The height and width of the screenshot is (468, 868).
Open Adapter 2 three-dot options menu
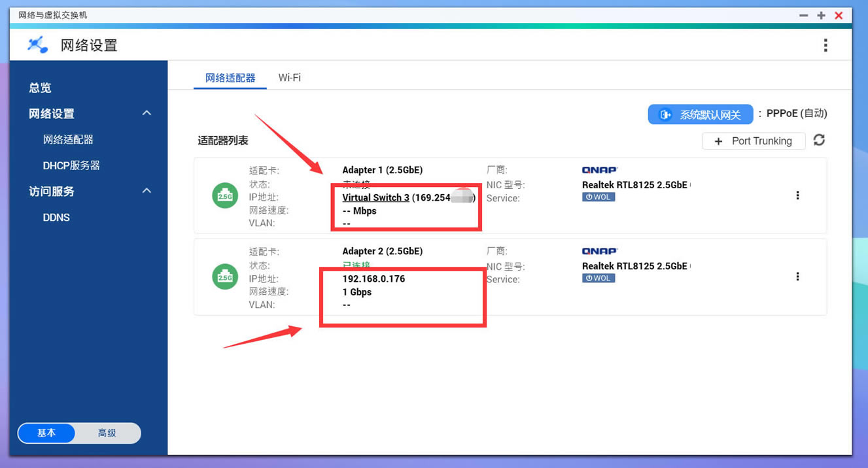797,276
